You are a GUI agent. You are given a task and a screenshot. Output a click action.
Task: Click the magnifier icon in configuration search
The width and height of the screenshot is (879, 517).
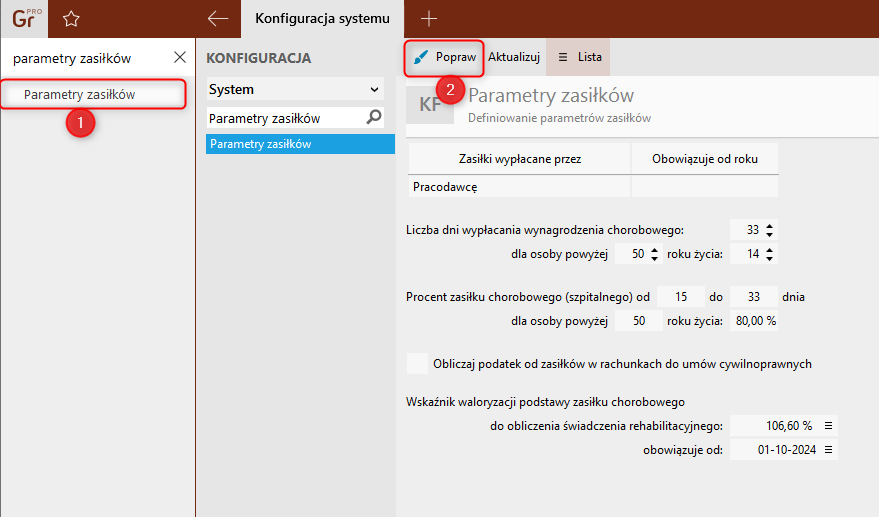pos(374,117)
